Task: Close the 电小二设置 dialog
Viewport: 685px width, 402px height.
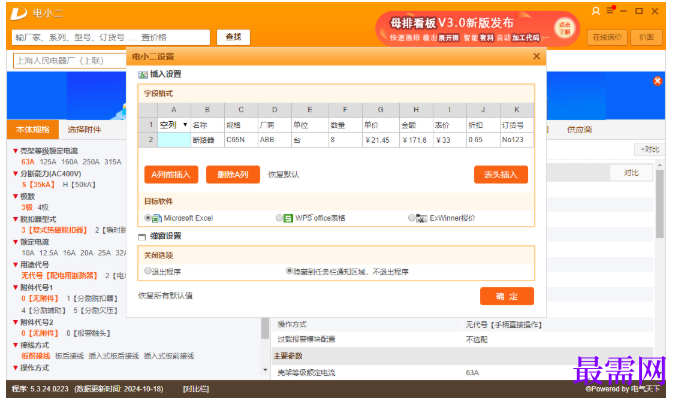Action: 536,56
